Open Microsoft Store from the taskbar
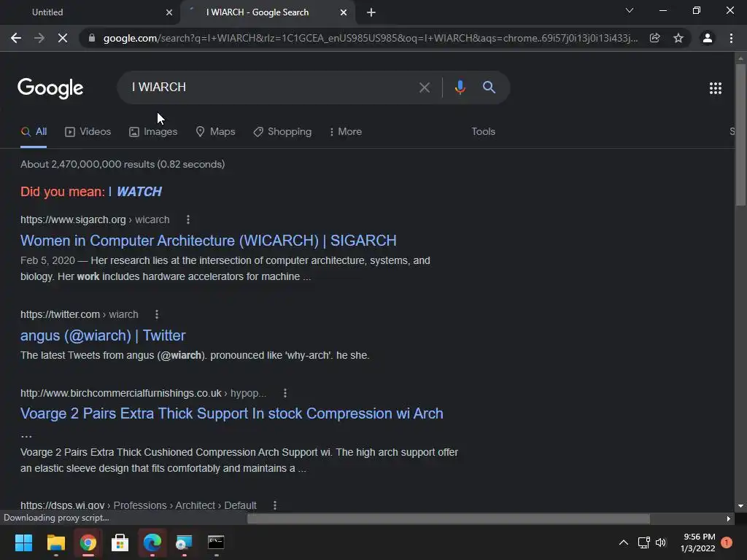747x560 pixels. pos(120,542)
